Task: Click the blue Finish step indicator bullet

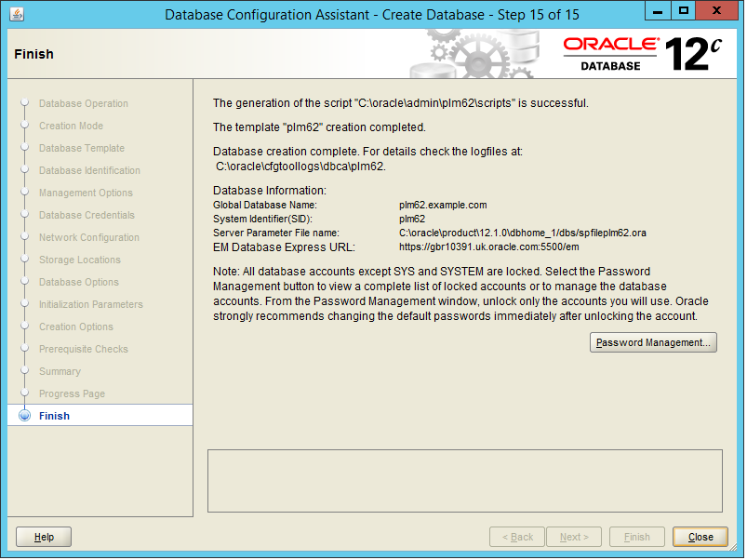Action: tap(25, 416)
